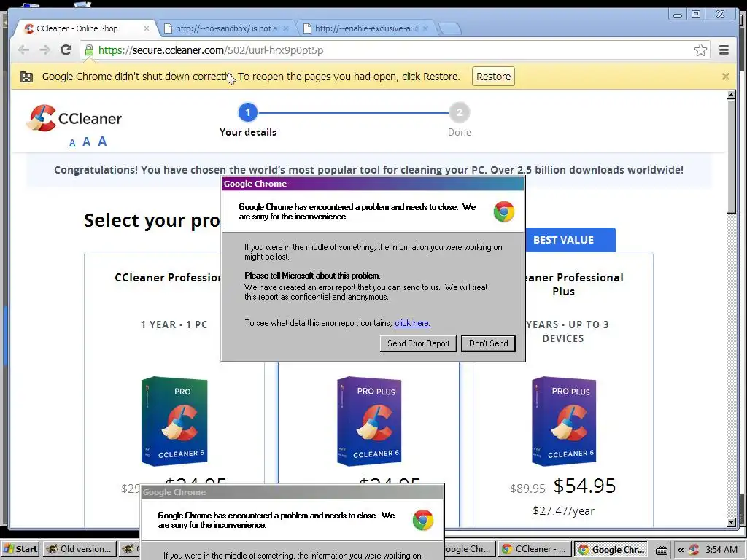Viewport: 747px width, 560px height.
Task: Click the $54.95 price
Action: (584, 486)
